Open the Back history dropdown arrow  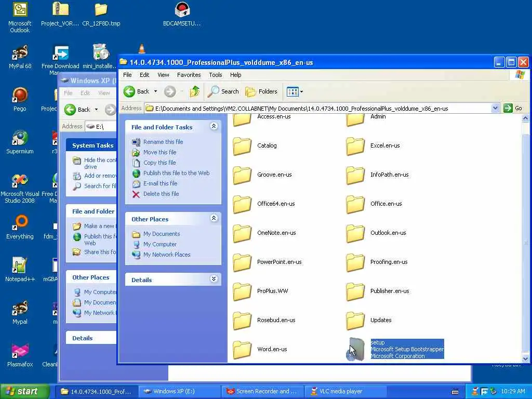[155, 91]
